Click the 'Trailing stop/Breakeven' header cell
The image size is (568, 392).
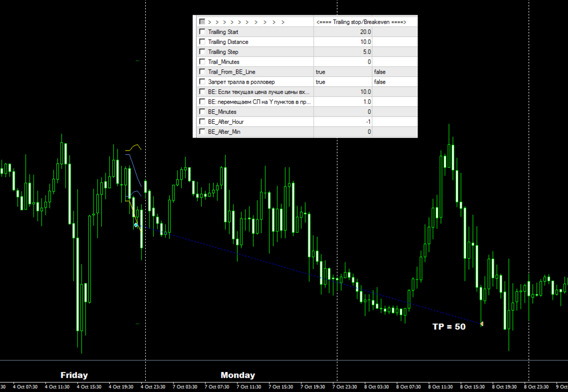tap(361, 22)
